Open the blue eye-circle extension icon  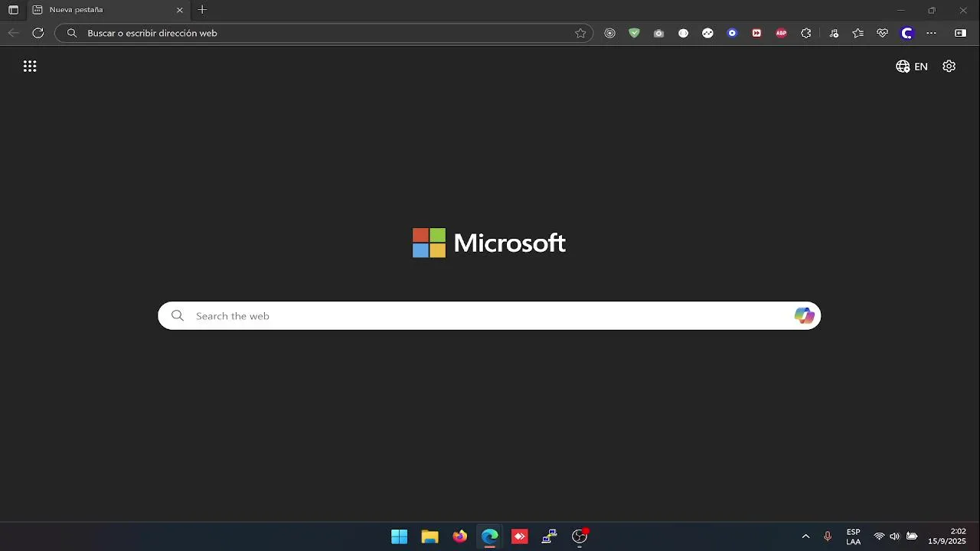732,33
